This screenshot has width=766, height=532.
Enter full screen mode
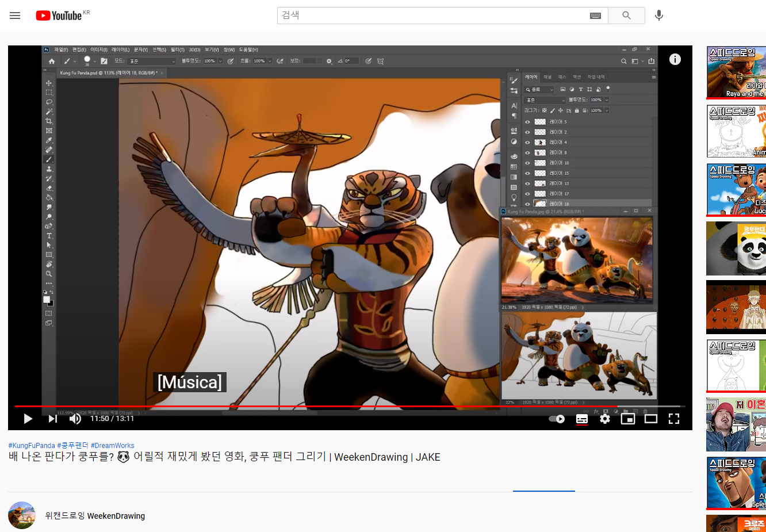pyautogui.click(x=674, y=419)
